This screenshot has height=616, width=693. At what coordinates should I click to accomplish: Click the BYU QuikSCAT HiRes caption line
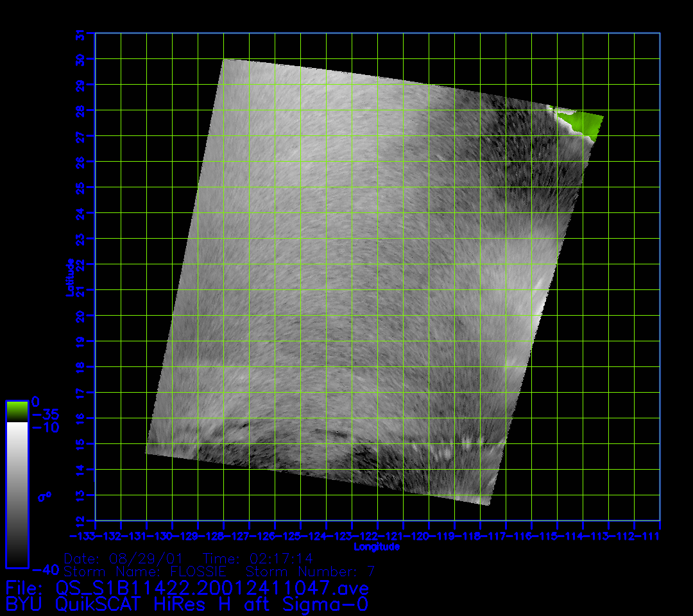(x=187, y=604)
